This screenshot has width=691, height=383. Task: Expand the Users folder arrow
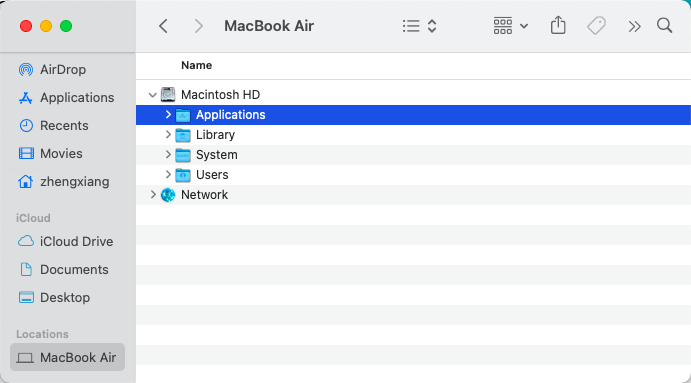click(168, 175)
